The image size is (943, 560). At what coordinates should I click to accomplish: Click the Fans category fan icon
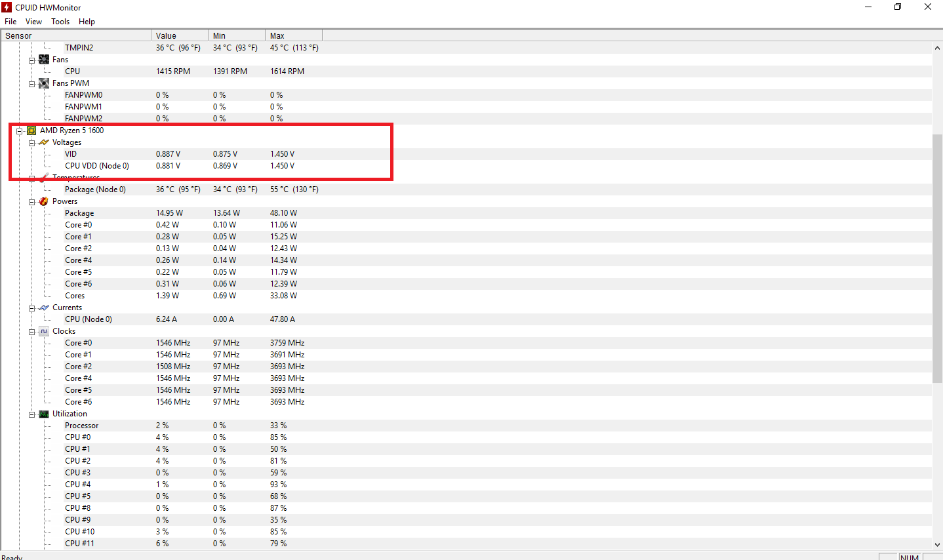click(x=44, y=60)
